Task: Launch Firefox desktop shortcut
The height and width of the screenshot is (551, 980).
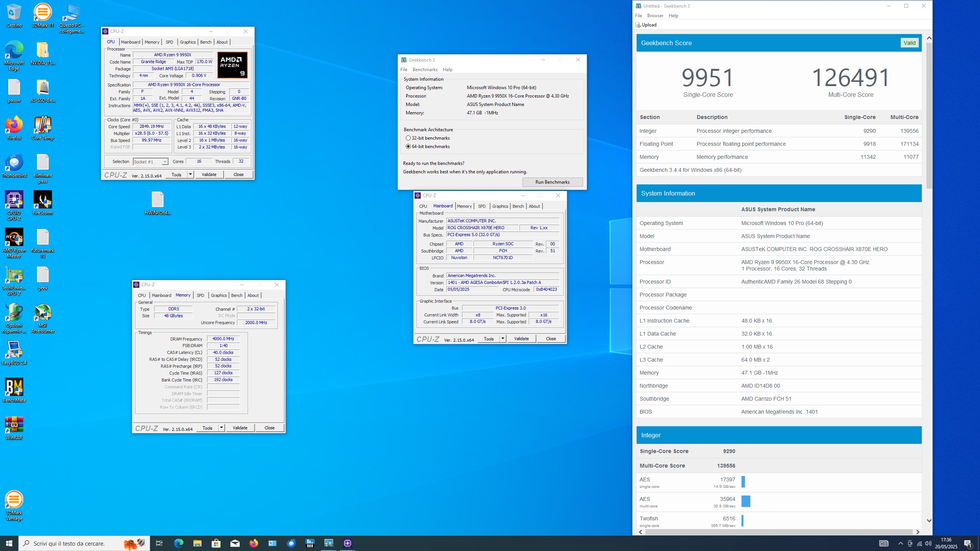Action: point(14,128)
